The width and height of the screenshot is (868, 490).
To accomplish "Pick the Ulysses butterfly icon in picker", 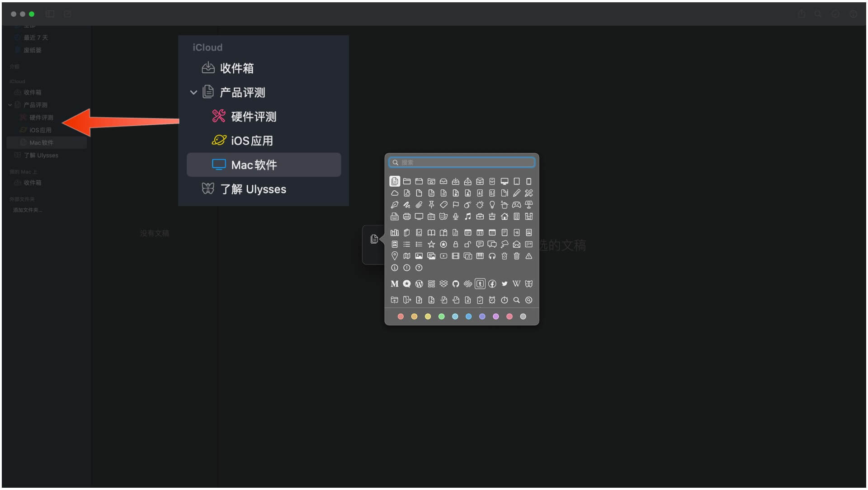I will tap(528, 284).
